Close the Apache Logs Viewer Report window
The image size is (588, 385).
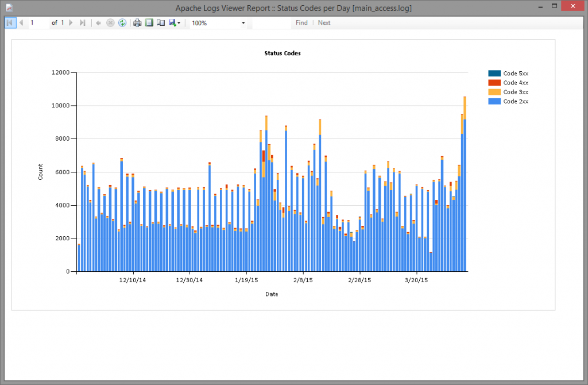572,6
